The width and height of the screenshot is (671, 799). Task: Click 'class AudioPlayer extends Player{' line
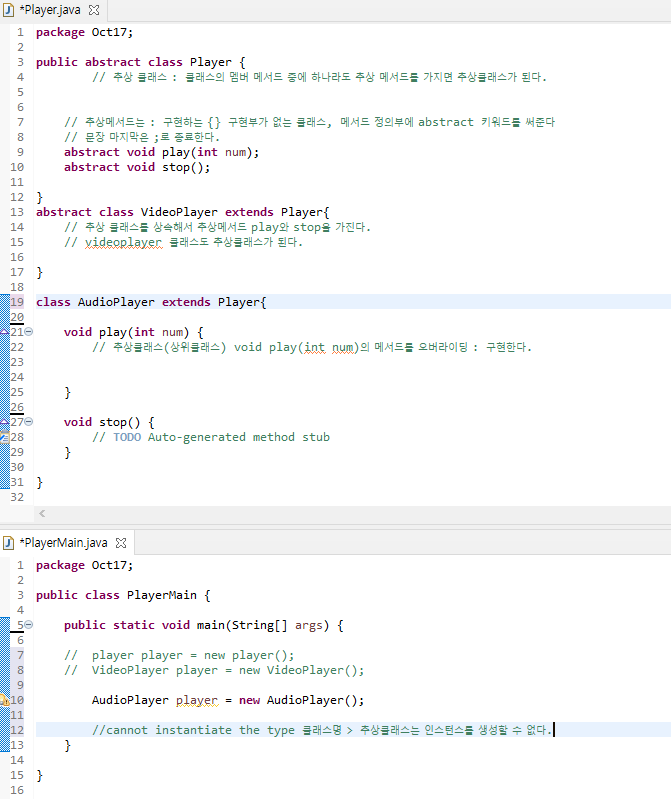pyautogui.click(x=151, y=302)
